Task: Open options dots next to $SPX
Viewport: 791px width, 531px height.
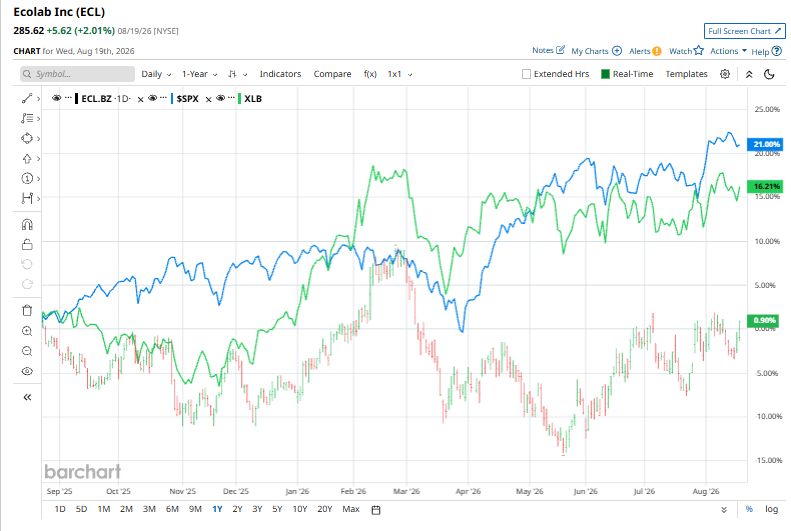Action: (x=163, y=98)
